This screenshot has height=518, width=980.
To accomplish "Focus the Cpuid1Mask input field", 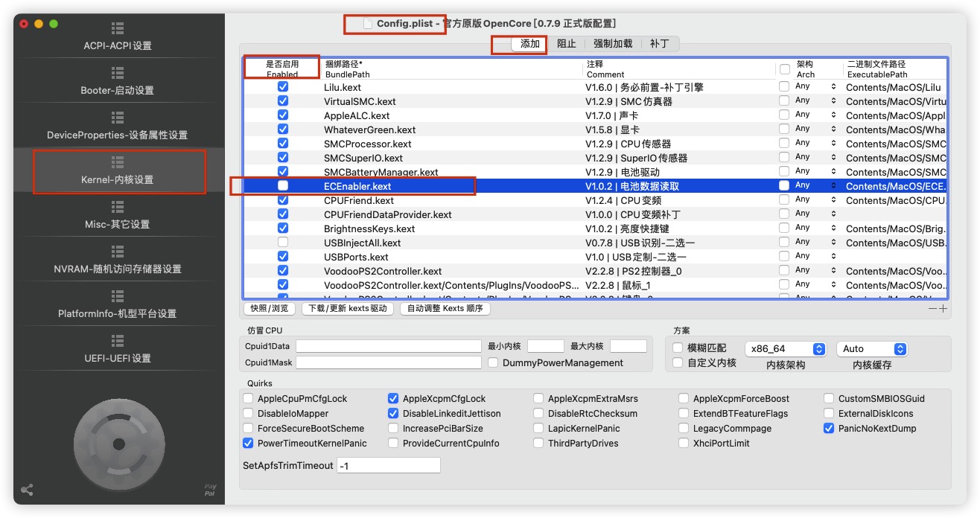I will [x=389, y=362].
